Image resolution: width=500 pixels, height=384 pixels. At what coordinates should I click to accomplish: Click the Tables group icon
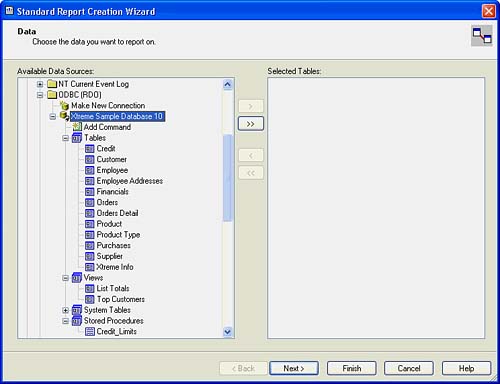(x=77, y=138)
